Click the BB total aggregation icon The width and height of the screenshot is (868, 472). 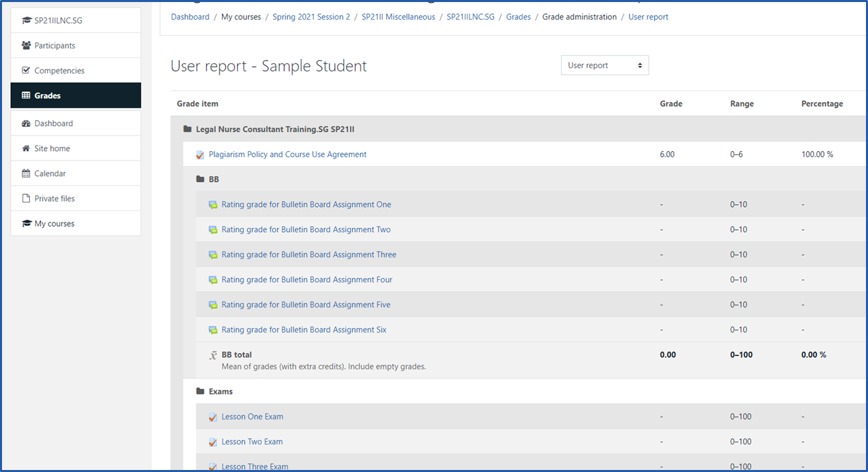pos(213,355)
